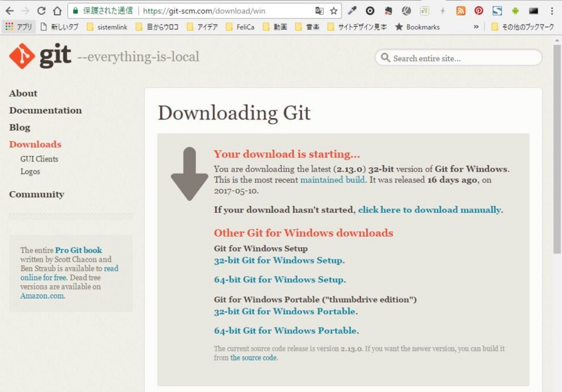Open the orange RSS feed extension
Image resolution: width=562 pixels, height=392 pixels.
[461, 11]
